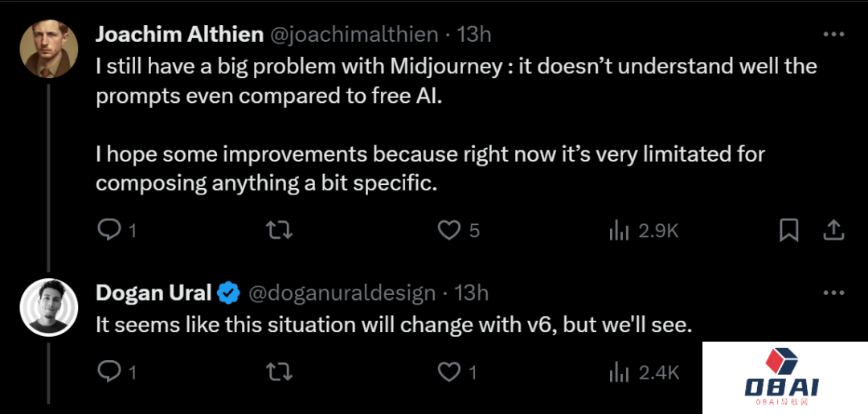Open the 13h timestamp on Joachim's tweet
868x414 pixels.
(x=474, y=35)
